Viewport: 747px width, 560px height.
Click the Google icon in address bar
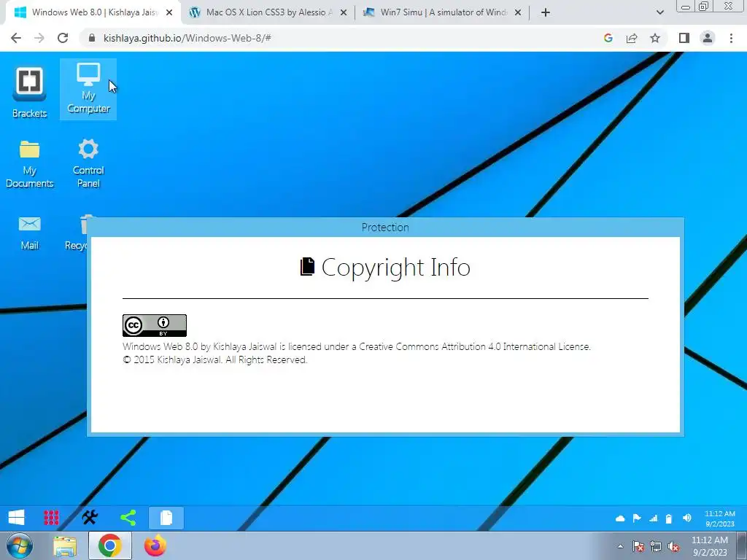[x=608, y=38]
